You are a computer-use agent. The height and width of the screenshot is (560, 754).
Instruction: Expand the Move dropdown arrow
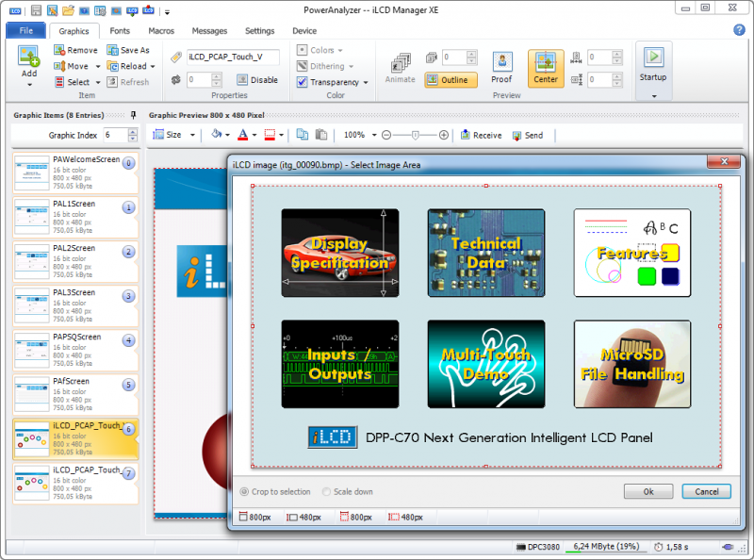coord(98,66)
